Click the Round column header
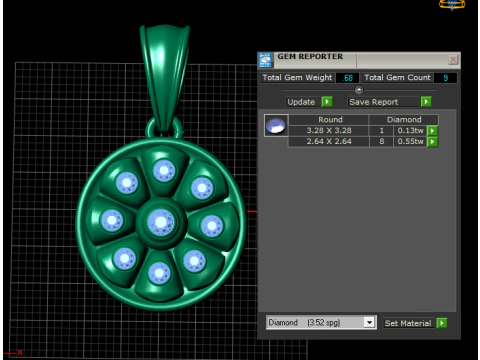Image resolution: width=480 pixels, height=360 pixels. [x=330, y=120]
